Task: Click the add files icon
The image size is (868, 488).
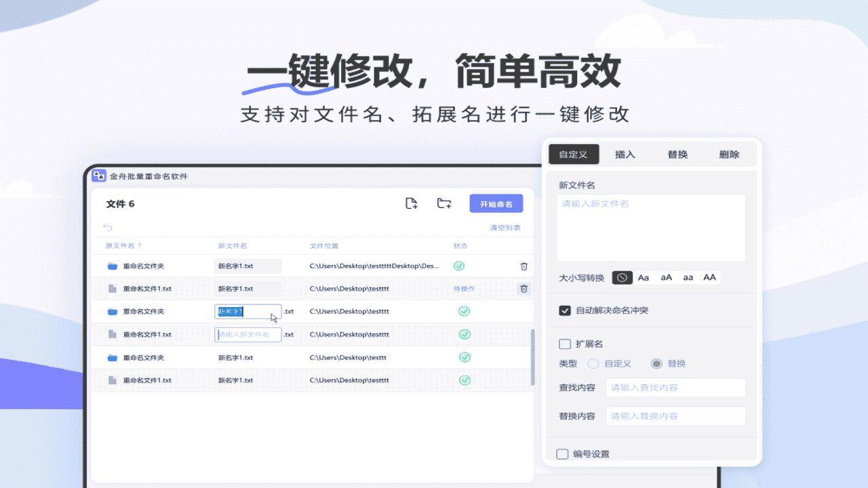Action: [x=411, y=203]
